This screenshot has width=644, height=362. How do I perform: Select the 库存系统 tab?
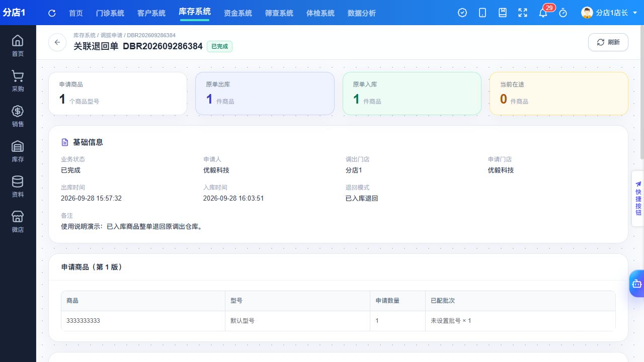pyautogui.click(x=195, y=12)
